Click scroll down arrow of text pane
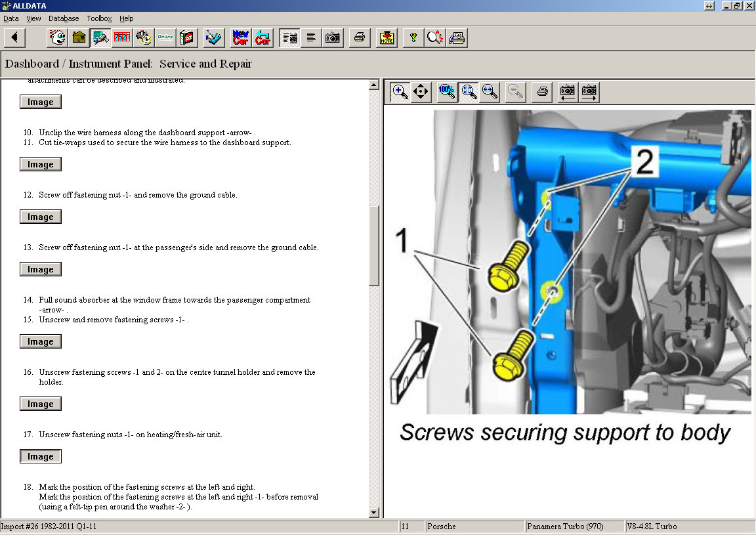Image resolution: width=756 pixels, height=535 pixels. [x=374, y=513]
